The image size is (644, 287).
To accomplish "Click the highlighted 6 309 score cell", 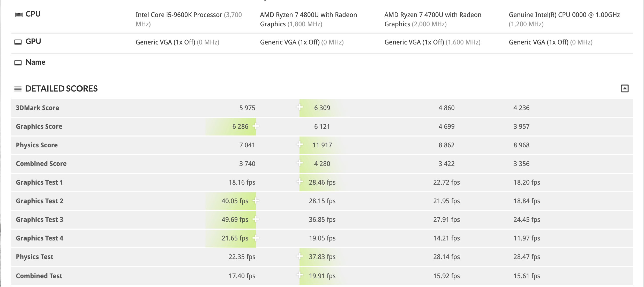I will [x=322, y=108].
